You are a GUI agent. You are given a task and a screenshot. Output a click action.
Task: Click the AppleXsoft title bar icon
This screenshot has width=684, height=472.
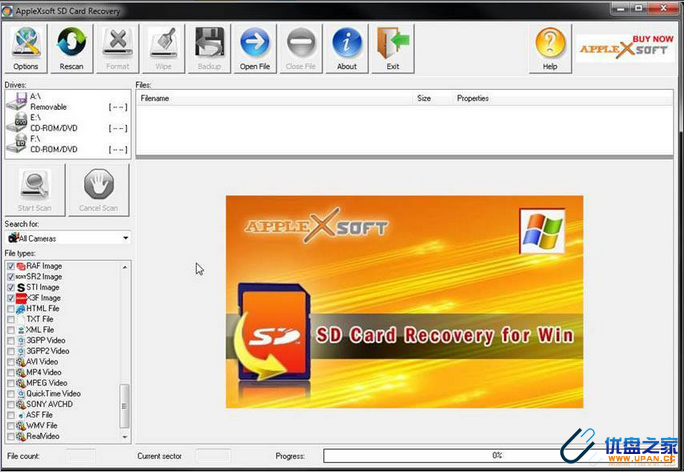[7, 11]
